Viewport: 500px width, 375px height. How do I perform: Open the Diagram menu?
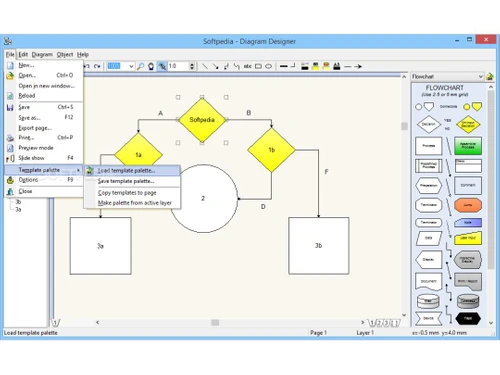[x=42, y=54]
